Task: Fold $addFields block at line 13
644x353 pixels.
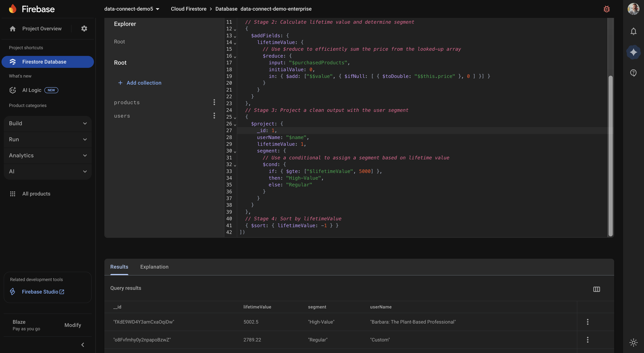Action: [235, 36]
